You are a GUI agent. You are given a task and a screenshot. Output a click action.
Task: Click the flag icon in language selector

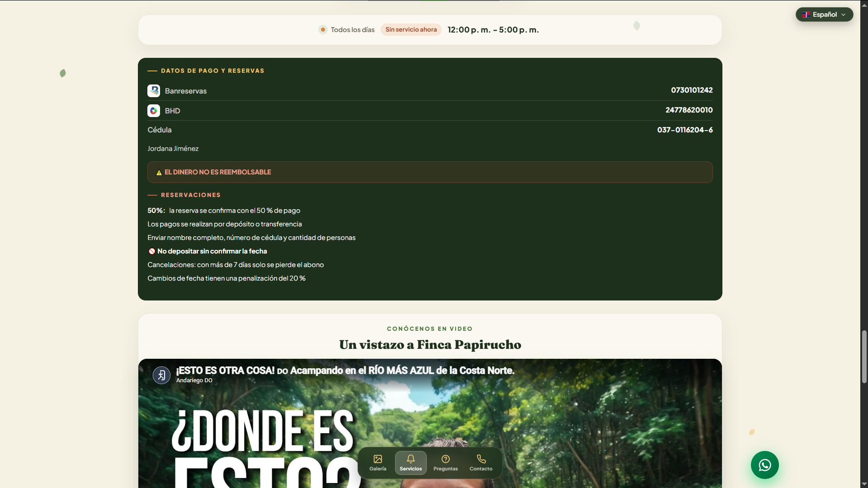[806, 14]
